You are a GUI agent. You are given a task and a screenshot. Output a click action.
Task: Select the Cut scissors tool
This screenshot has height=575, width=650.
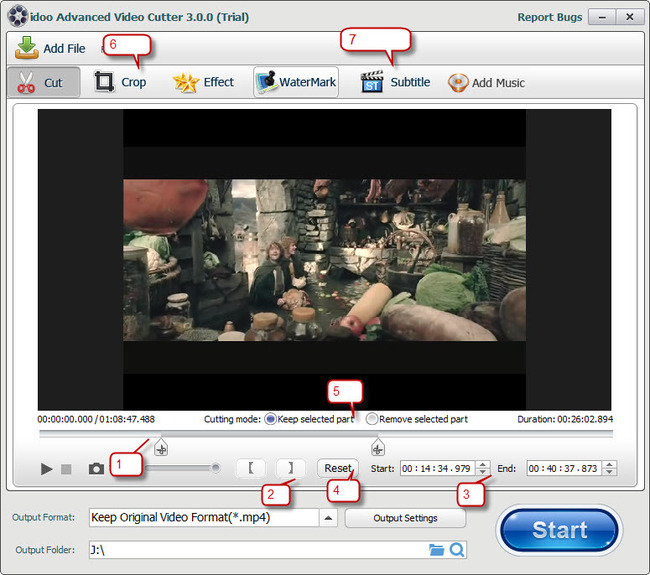point(27,82)
